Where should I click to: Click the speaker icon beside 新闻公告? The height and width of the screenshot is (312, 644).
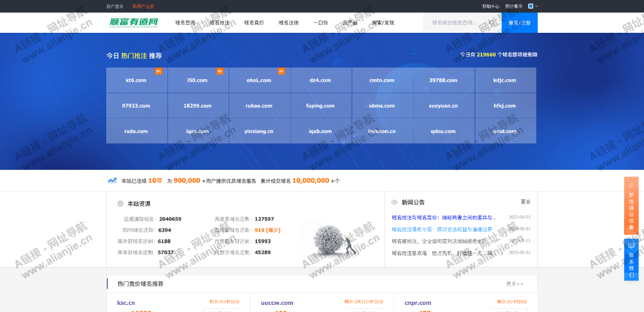tap(394, 202)
